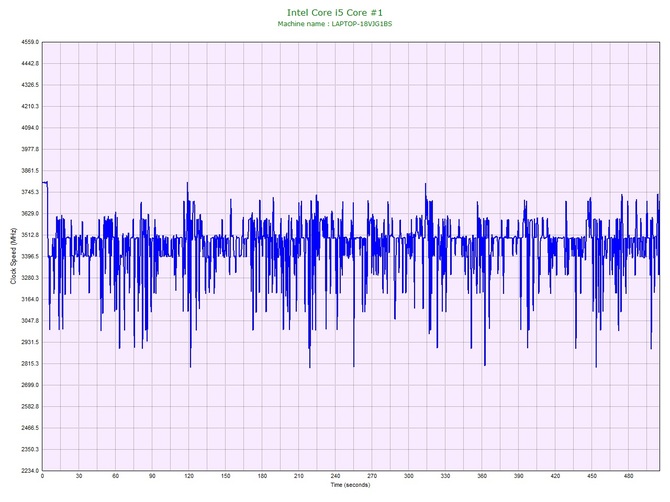Click the 330 seconds x-axis tick label

coord(445,476)
